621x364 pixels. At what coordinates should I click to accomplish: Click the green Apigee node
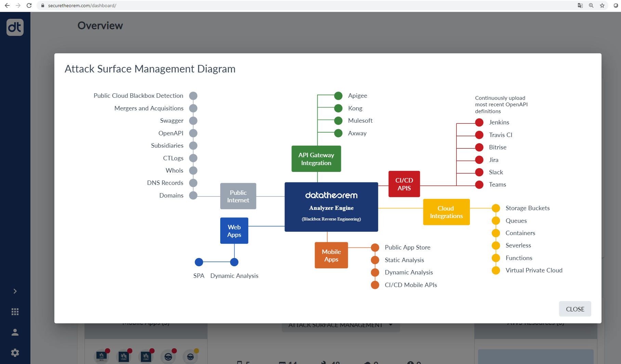[338, 96]
